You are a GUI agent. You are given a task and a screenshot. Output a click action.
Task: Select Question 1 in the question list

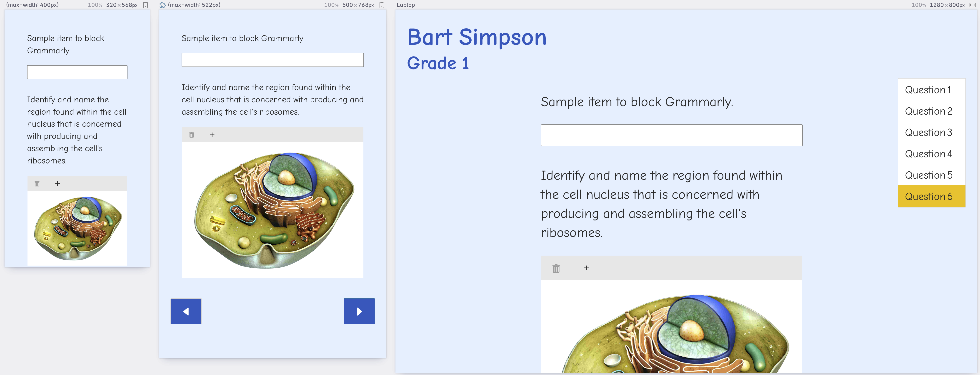(x=928, y=90)
